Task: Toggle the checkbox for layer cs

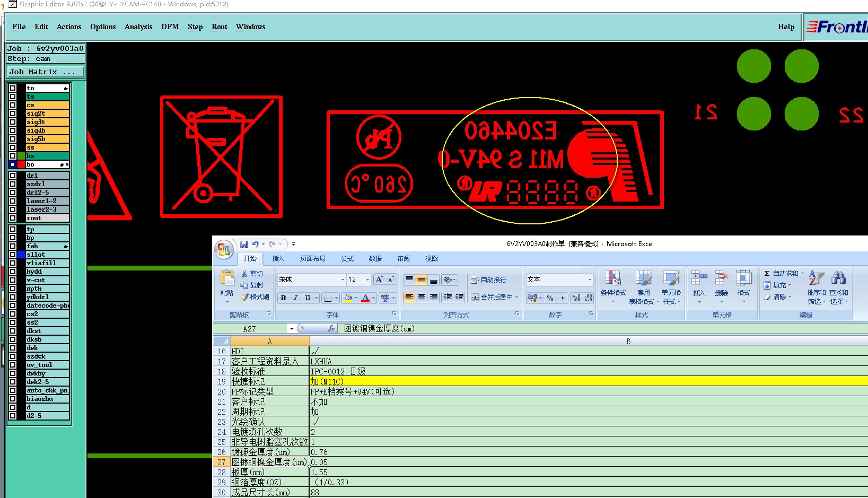Action: coord(13,105)
